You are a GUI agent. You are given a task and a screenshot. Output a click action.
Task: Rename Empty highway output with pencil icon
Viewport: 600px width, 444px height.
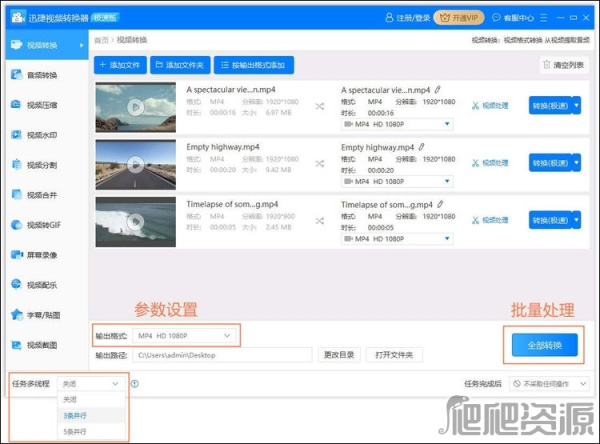click(x=421, y=147)
